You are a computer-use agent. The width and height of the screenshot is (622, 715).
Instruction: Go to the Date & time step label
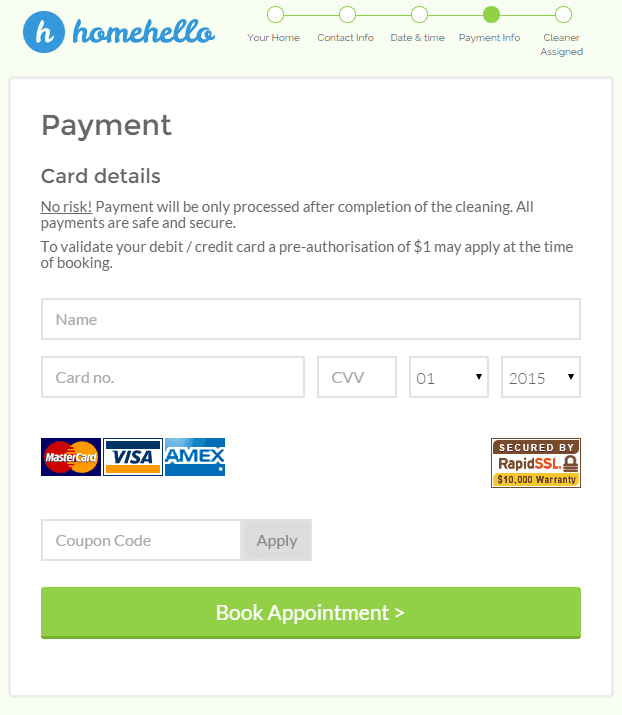pos(417,38)
